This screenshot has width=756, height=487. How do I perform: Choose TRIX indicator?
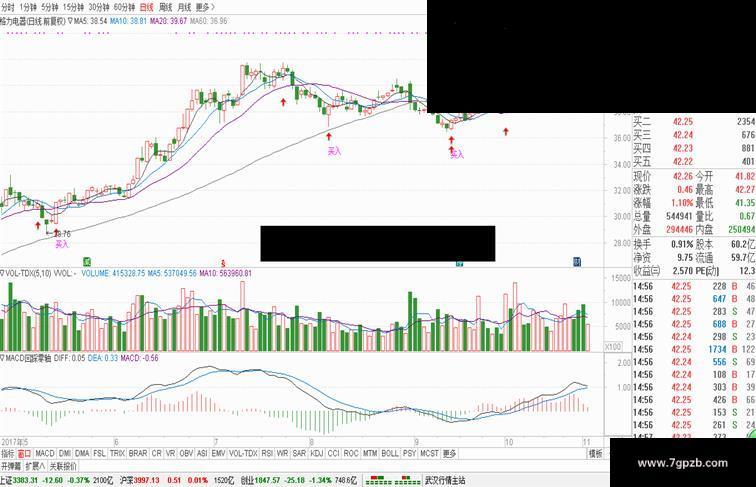pos(117,454)
